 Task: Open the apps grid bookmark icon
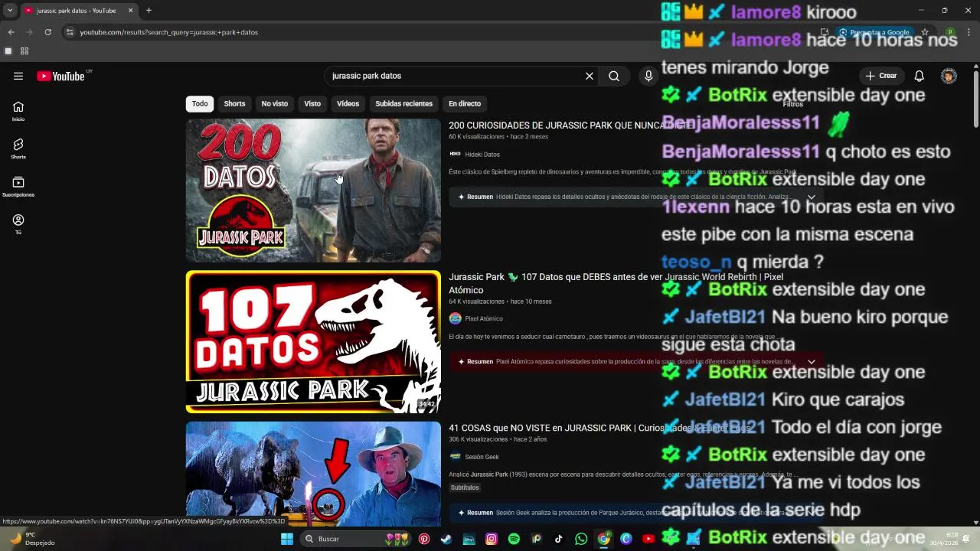click(24, 51)
